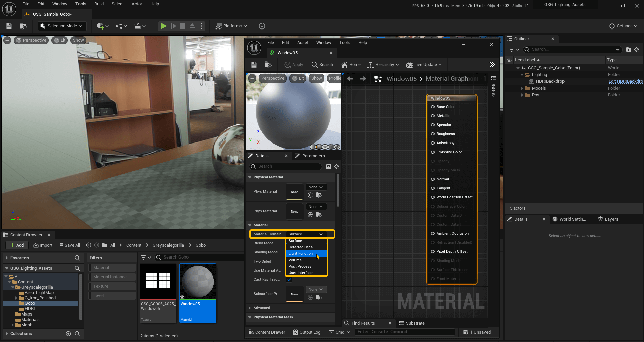Go forward in Material Graph navigation
This screenshot has width=644, height=342.
click(x=363, y=79)
